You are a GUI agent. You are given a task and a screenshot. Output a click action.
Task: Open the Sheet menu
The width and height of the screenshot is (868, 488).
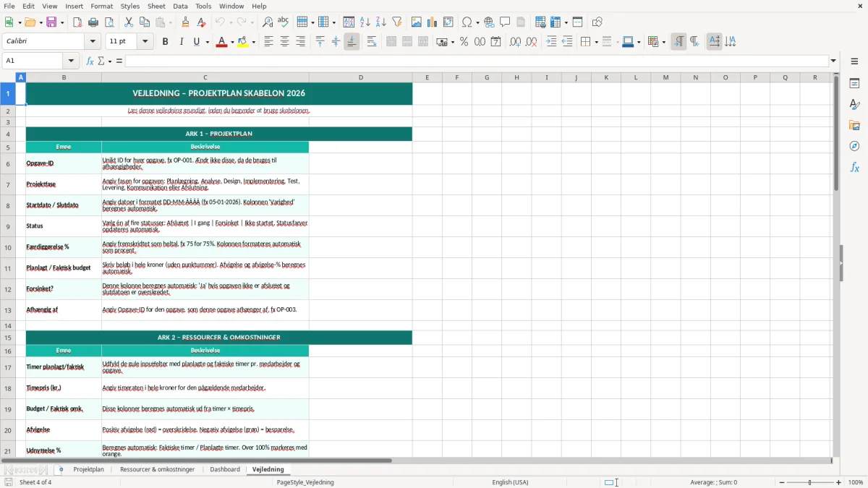(x=156, y=6)
